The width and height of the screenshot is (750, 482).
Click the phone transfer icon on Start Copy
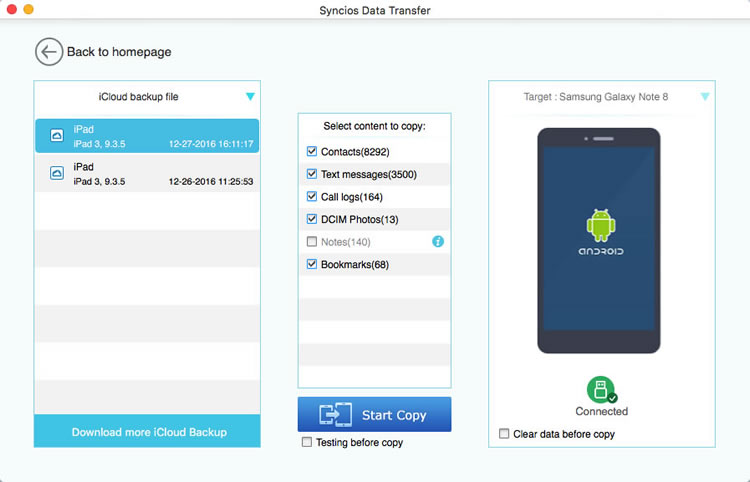[x=335, y=414]
